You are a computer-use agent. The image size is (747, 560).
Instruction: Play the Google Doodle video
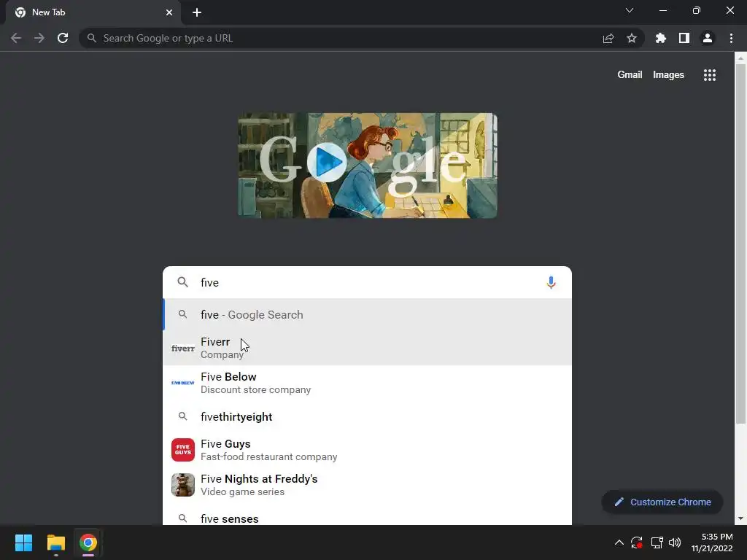tap(326, 163)
